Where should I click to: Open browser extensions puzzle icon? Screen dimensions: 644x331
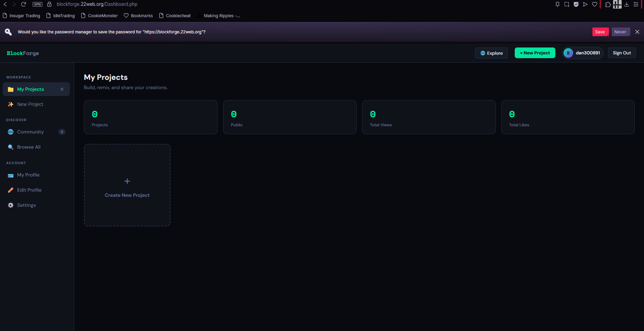(x=608, y=4)
